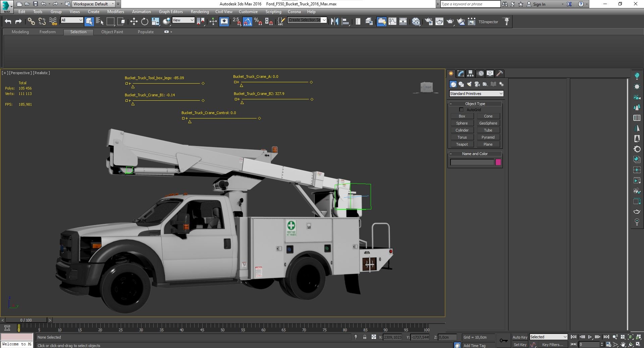Open the Workspace: Default dropdown
The image size is (644, 348).
point(94,4)
